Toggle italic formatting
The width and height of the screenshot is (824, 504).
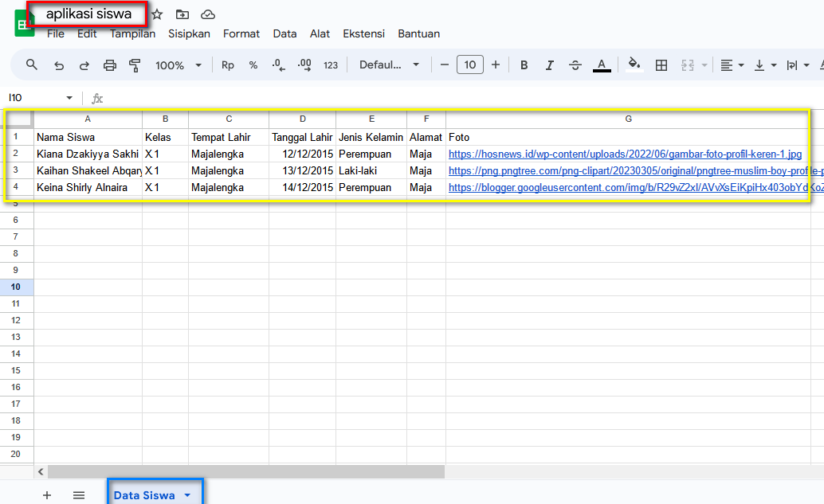pyautogui.click(x=549, y=65)
